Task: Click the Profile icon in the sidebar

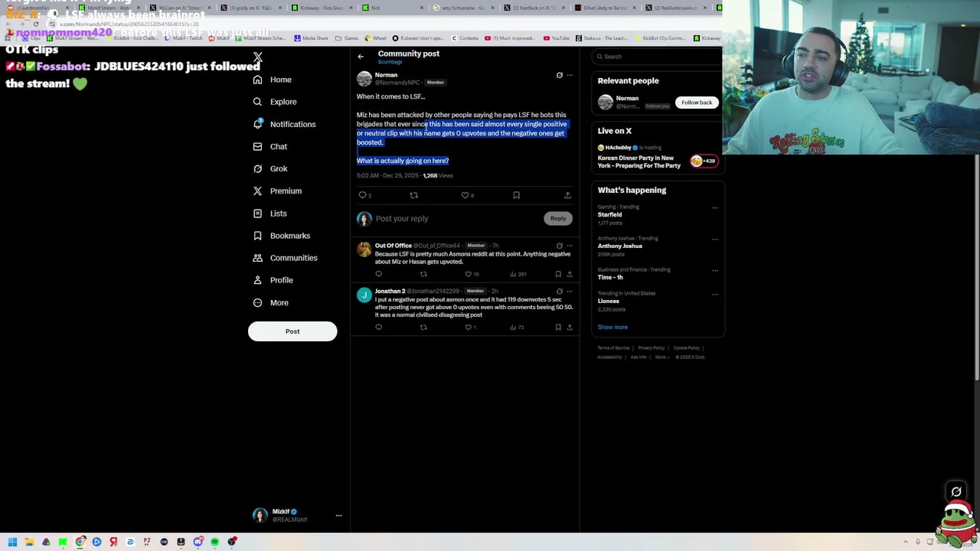Action: (257, 280)
